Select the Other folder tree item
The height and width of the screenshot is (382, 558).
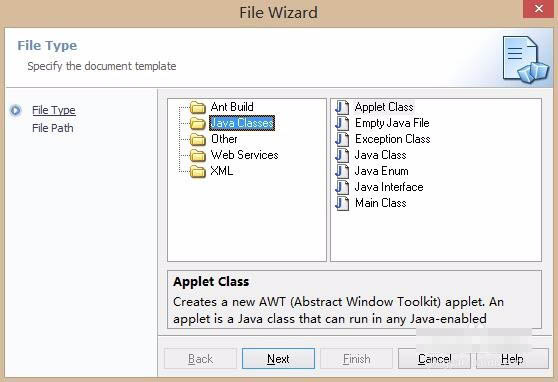(224, 139)
